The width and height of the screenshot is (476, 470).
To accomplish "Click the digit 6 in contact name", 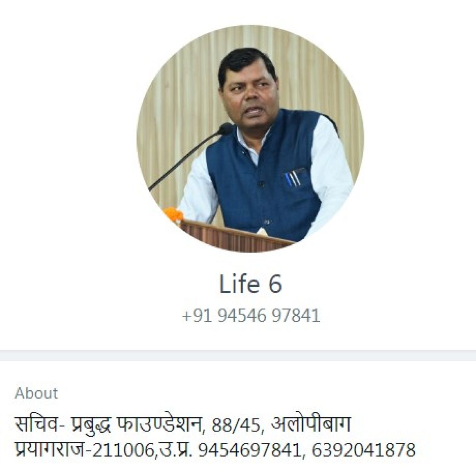I will tap(275, 284).
